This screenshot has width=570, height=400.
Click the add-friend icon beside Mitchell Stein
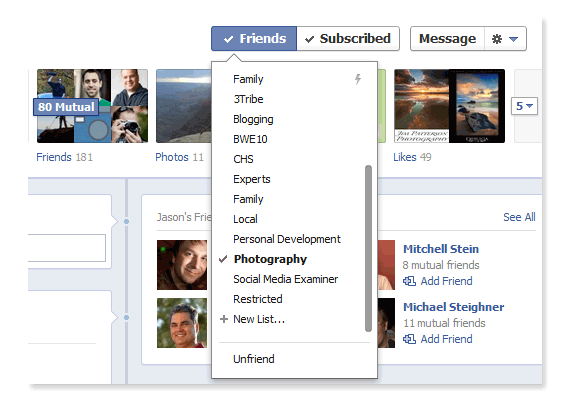pos(409,281)
